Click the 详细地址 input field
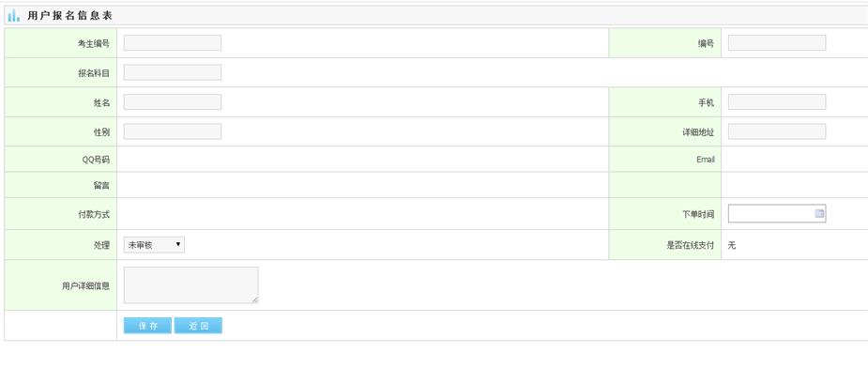This screenshot has height=369, width=868. coord(777,131)
